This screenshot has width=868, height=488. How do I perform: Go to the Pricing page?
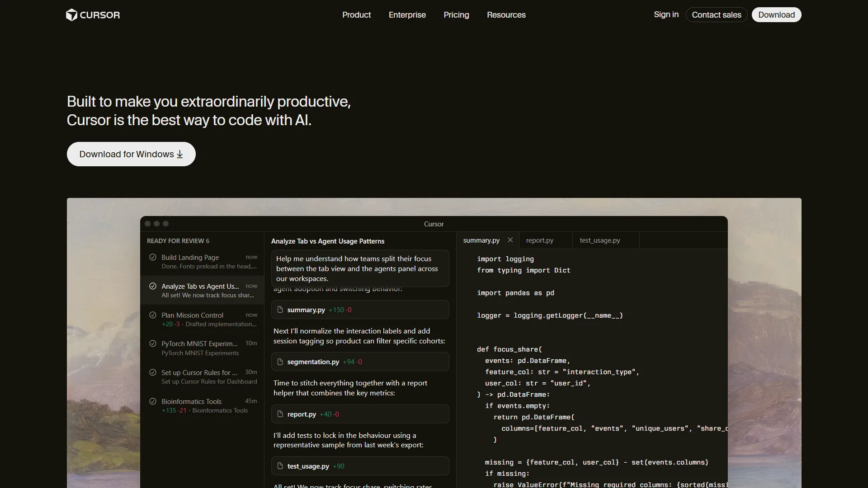pyautogui.click(x=456, y=15)
